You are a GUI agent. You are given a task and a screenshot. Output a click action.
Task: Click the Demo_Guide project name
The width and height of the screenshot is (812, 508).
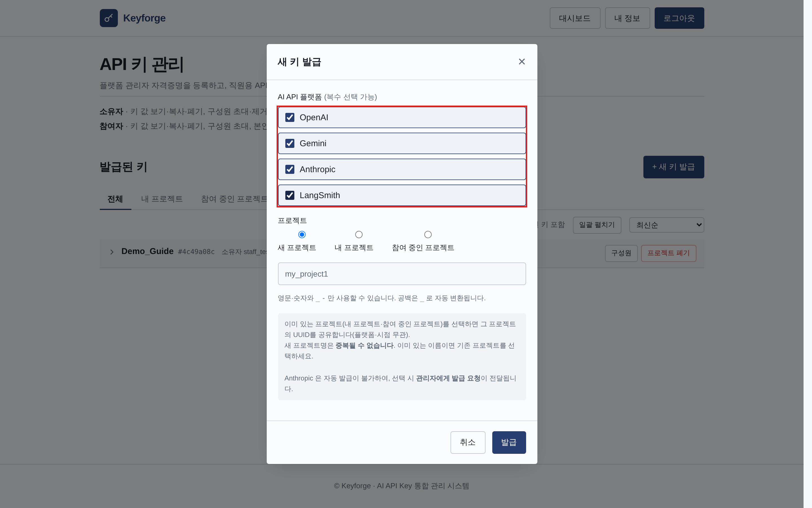click(147, 251)
